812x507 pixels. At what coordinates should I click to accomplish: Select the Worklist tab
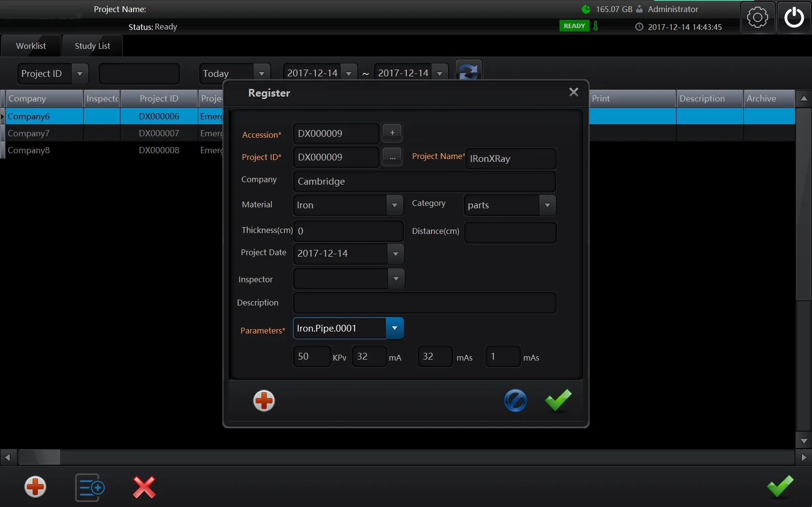pos(31,46)
